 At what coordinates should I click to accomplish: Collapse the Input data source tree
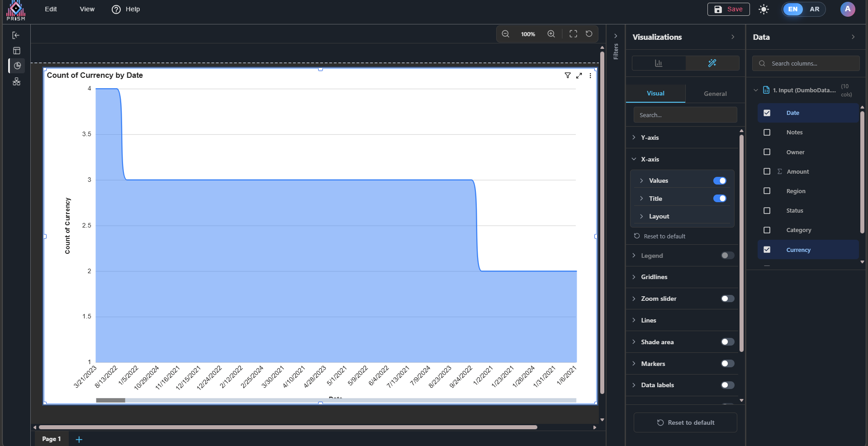pyautogui.click(x=755, y=90)
